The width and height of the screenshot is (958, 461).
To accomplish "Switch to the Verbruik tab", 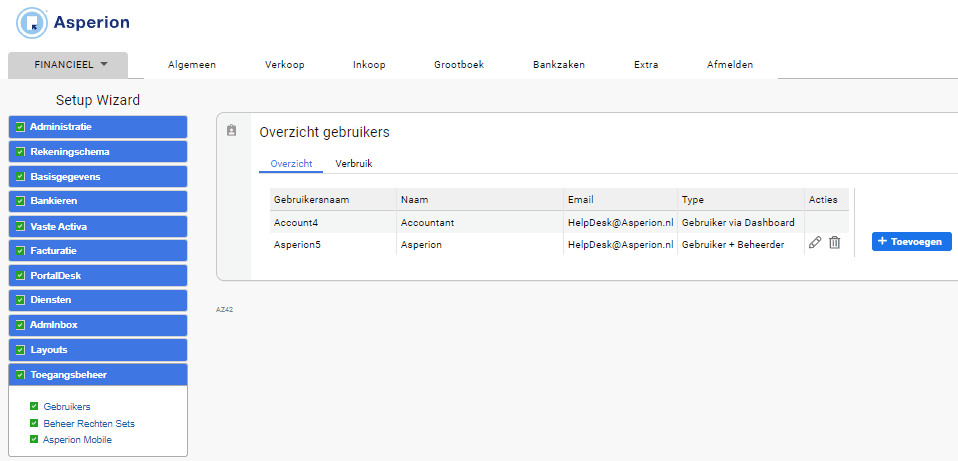I will coord(354,164).
